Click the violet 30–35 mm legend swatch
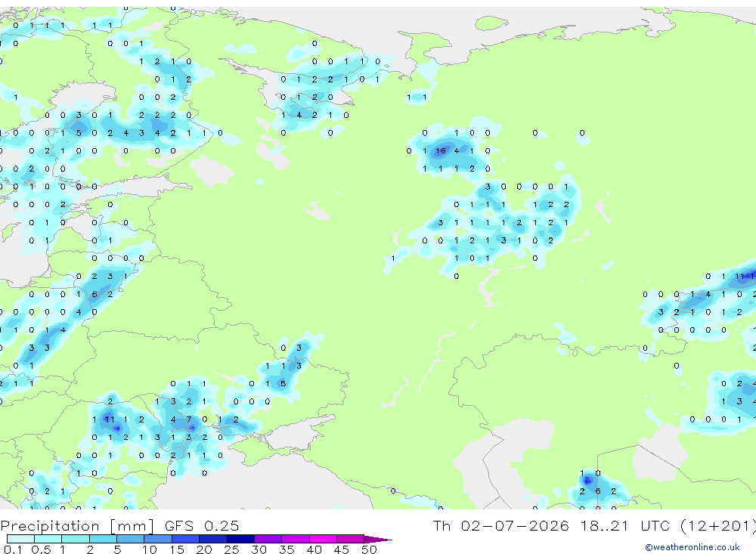756x554 pixels. coord(268,539)
